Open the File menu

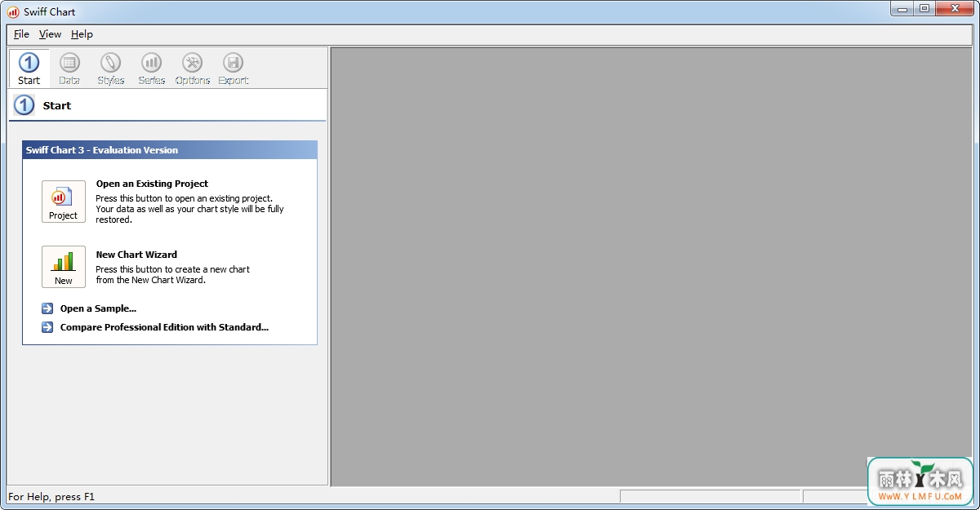tap(21, 34)
